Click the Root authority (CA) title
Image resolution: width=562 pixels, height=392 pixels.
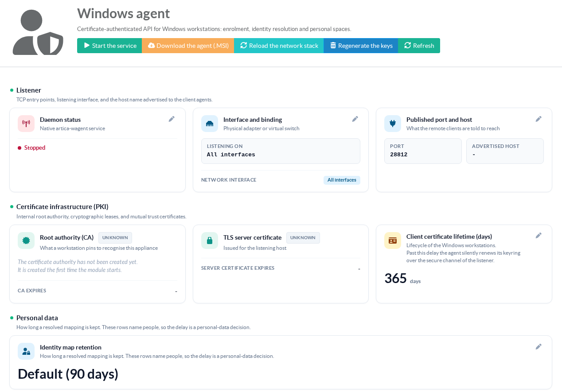(x=67, y=237)
